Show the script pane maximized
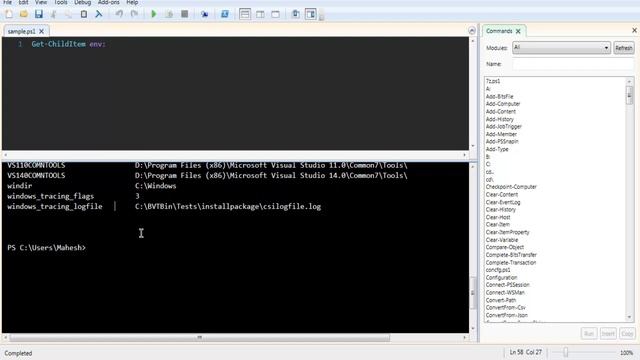Screen dimensions: 640x360 276,14
